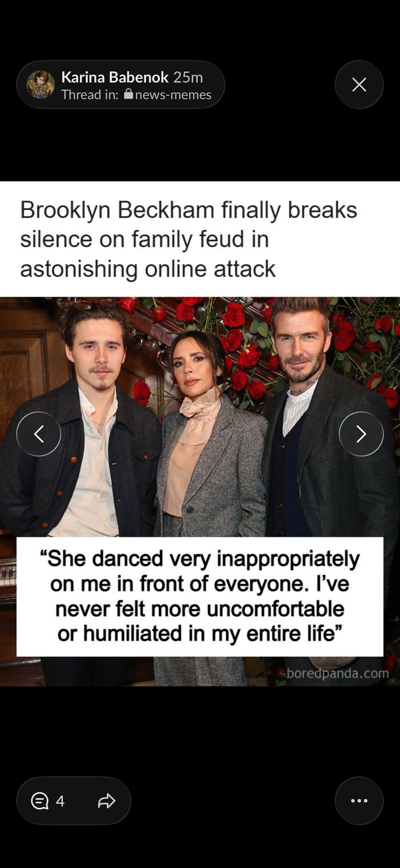Tap the share forward arrow icon
The width and height of the screenshot is (400, 868).
pos(107,801)
